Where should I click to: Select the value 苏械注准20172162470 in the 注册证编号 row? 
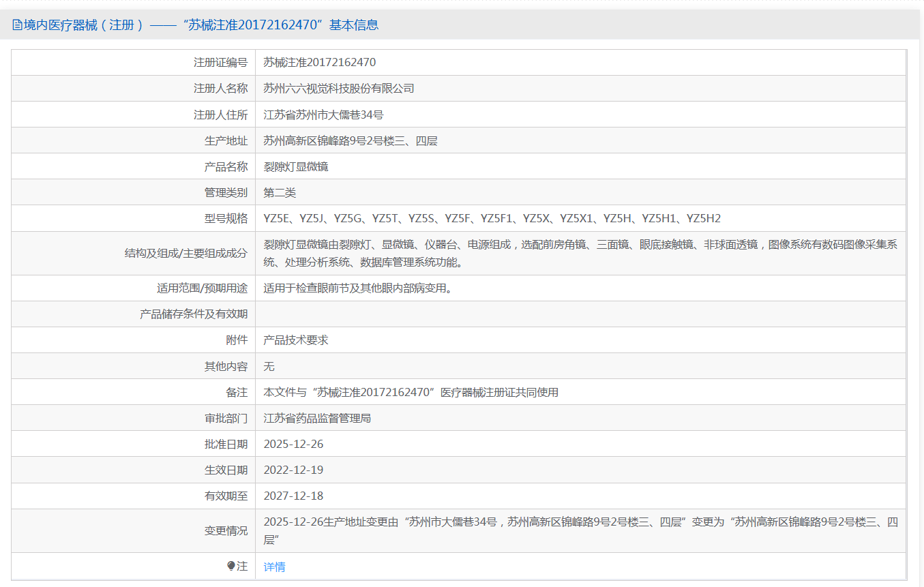coord(320,62)
